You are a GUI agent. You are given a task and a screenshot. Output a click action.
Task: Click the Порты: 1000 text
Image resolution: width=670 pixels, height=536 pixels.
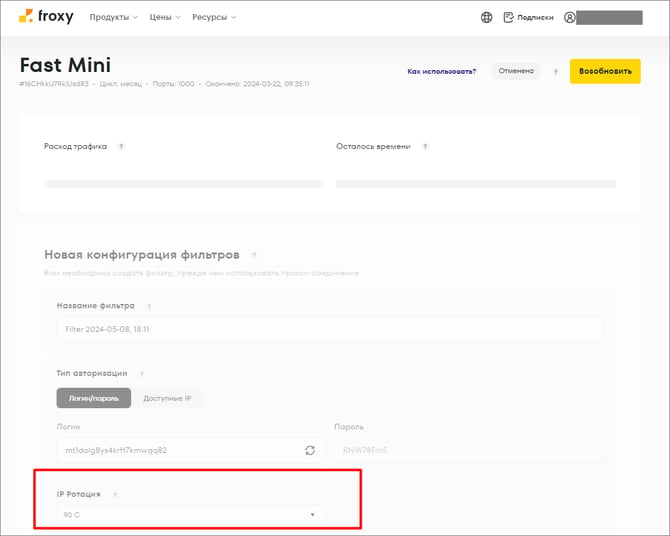[173, 84]
